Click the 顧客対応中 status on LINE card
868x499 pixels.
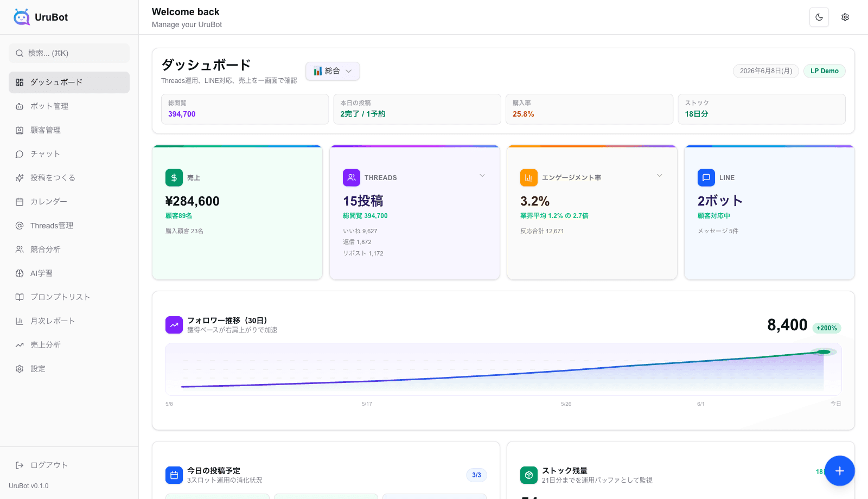tap(714, 216)
